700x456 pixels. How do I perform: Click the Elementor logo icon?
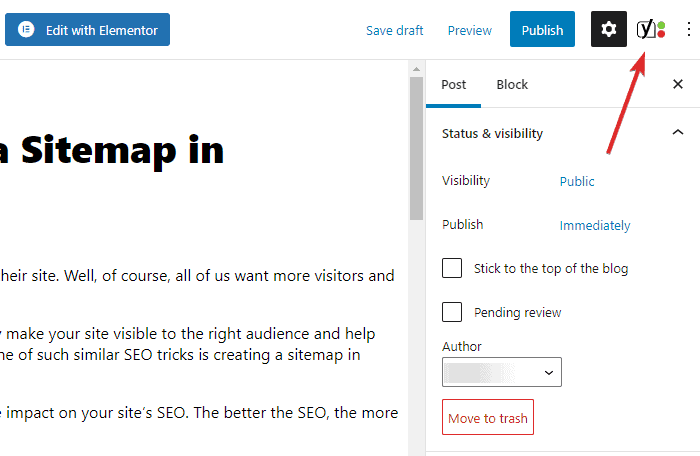coord(26,30)
